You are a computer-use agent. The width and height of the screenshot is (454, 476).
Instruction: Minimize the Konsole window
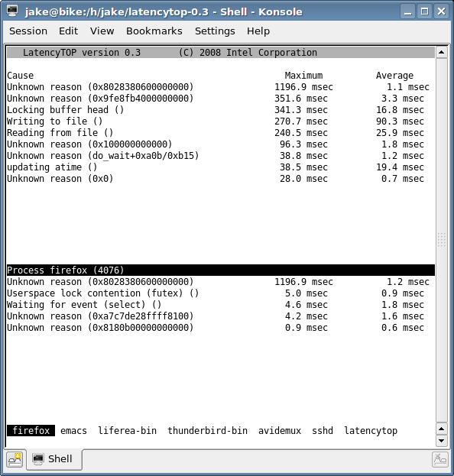coord(408,11)
